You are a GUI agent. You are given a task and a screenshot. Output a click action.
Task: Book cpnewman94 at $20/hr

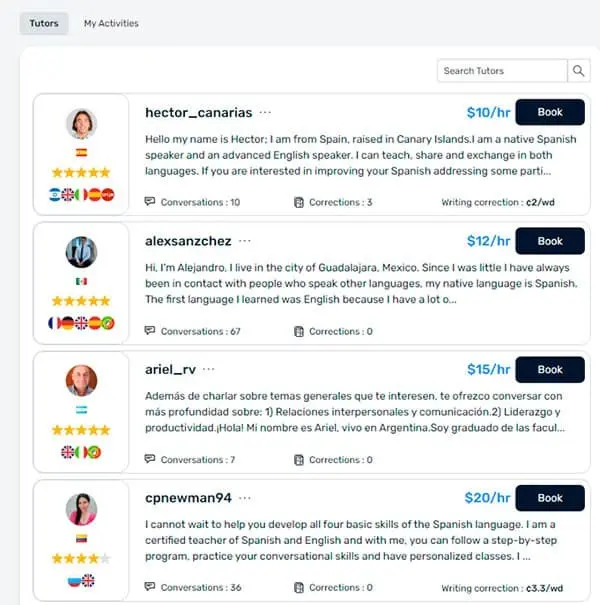coord(550,498)
